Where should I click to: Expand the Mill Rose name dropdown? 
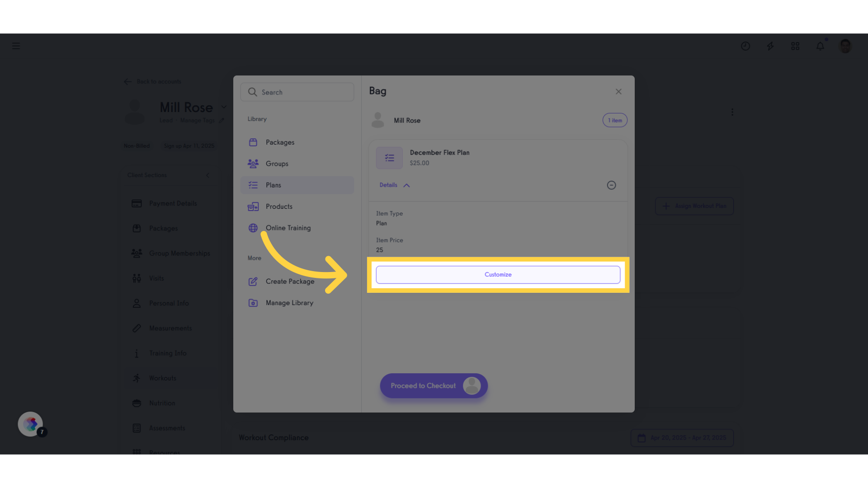coord(224,107)
